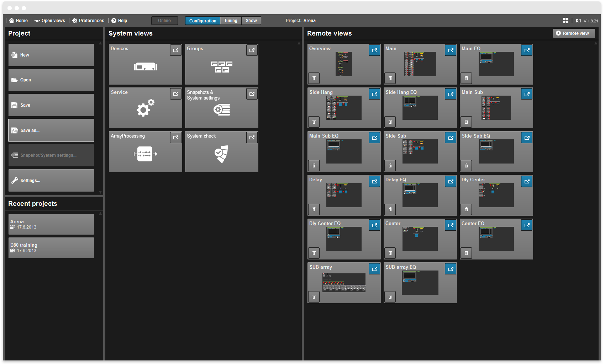Viewport: 605px width, 364px height.
Task: Click the view layout grid icon in top bar
Action: pos(565,21)
